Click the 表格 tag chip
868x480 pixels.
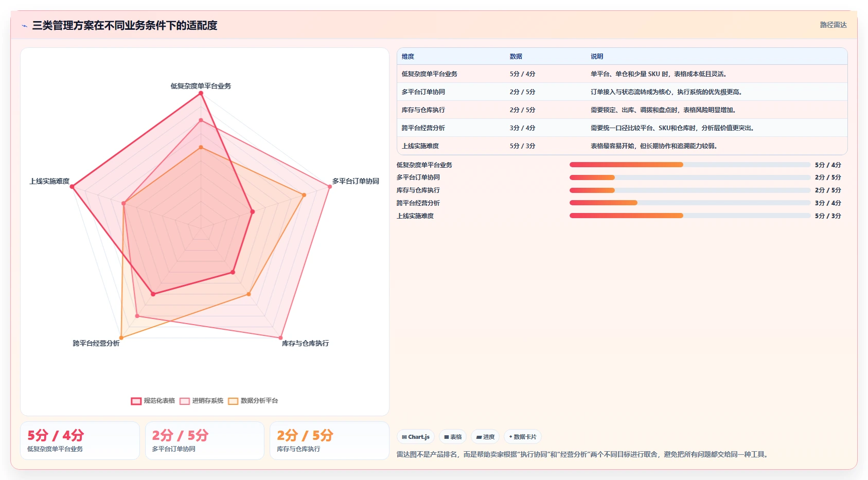[453, 437]
